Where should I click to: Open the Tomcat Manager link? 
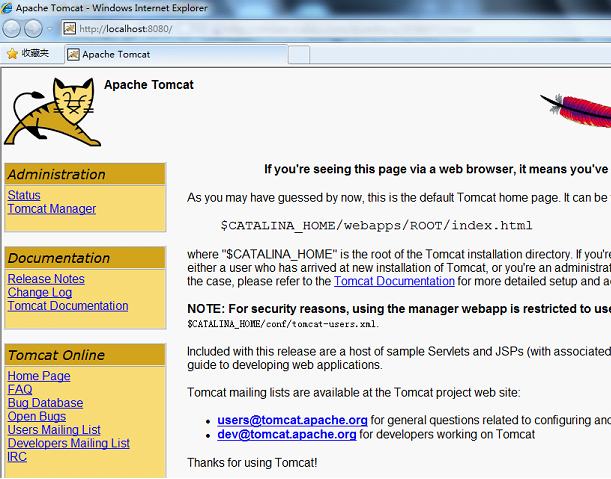pos(51,209)
